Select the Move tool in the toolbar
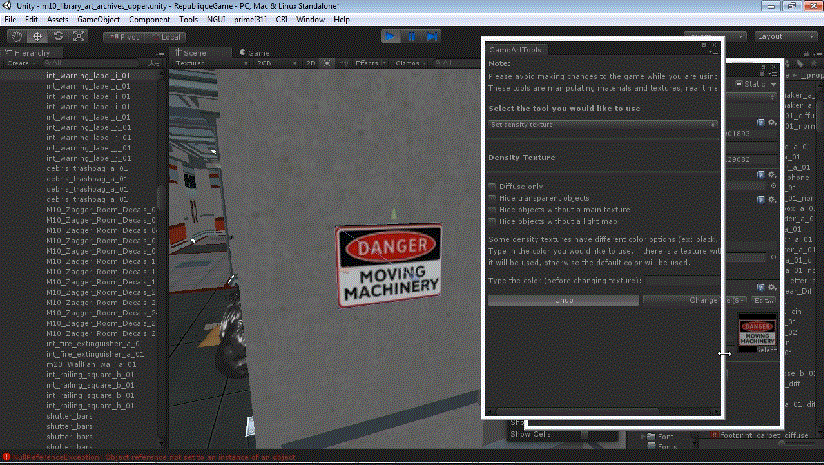 coord(37,36)
